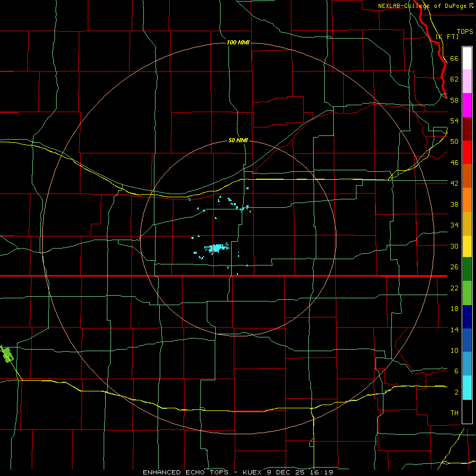This screenshot has width=476, height=476.
Task: Click the "42" scale value
Action: 454,183
